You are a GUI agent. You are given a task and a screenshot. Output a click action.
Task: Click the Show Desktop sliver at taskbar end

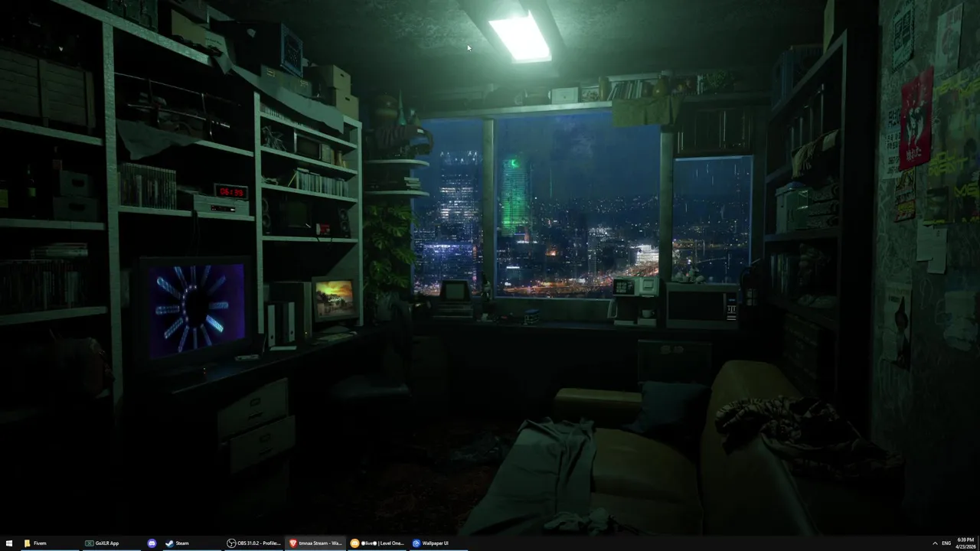[978, 543]
